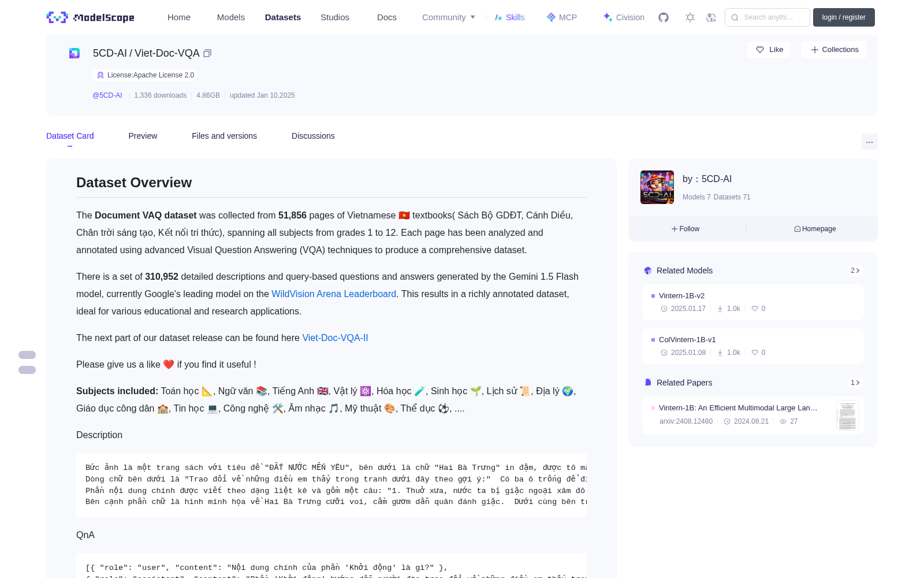
Task: Go to the Datasets nav item
Action: pyautogui.click(x=283, y=17)
